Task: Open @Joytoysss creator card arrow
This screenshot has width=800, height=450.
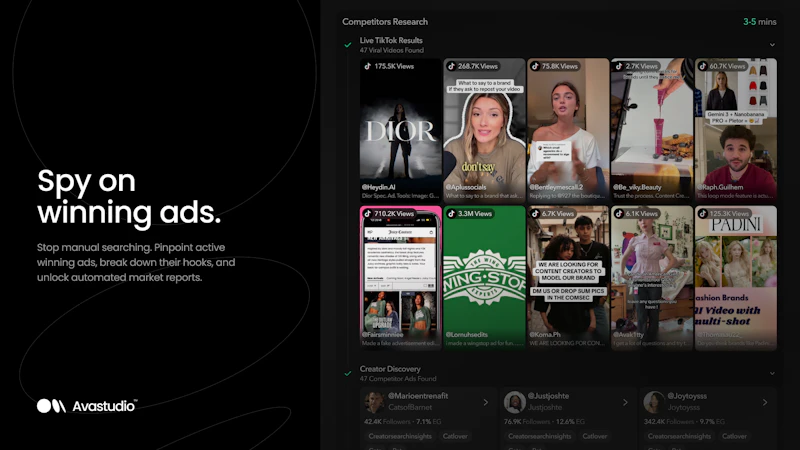Action: click(x=765, y=403)
